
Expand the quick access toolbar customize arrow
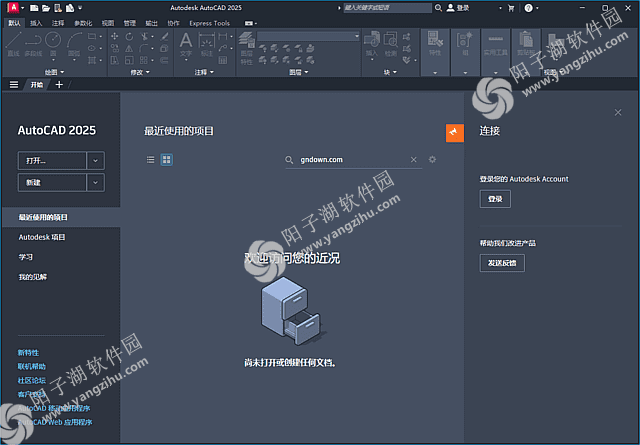(80, 8)
